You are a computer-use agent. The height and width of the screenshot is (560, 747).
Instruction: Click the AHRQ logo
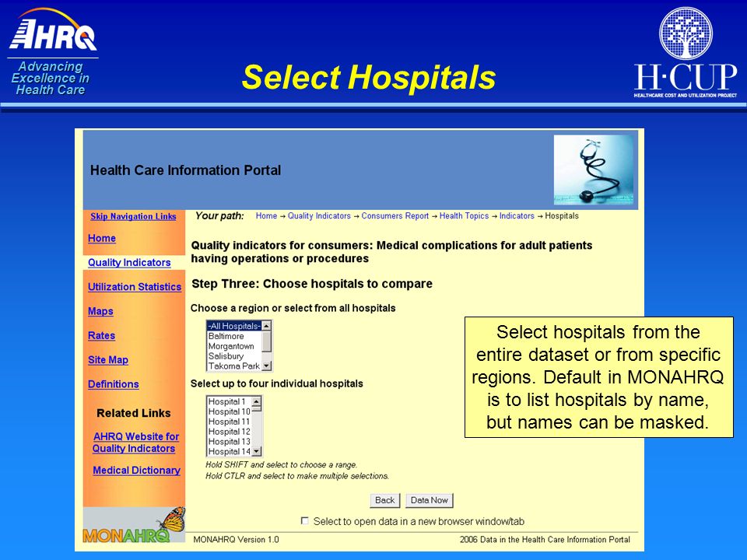tap(53, 30)
